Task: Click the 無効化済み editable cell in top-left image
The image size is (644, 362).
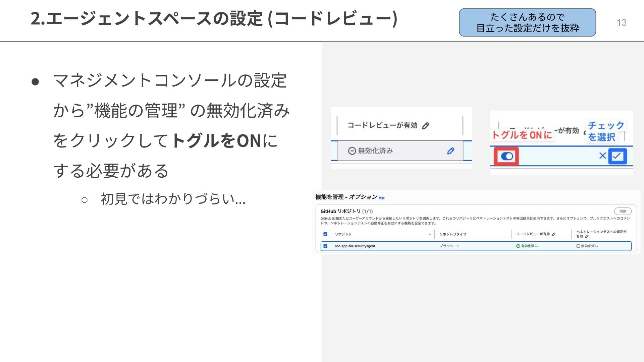Action: pos(375,151)
